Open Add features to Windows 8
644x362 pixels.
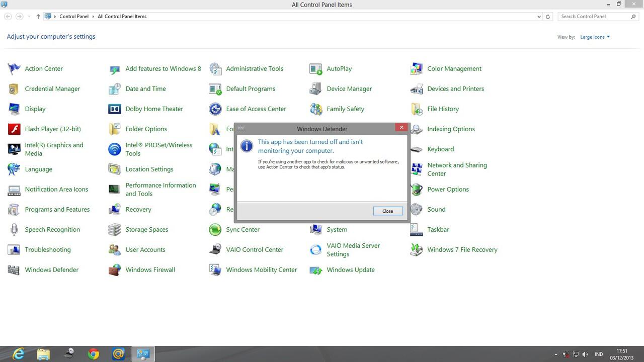click(164, 69)
